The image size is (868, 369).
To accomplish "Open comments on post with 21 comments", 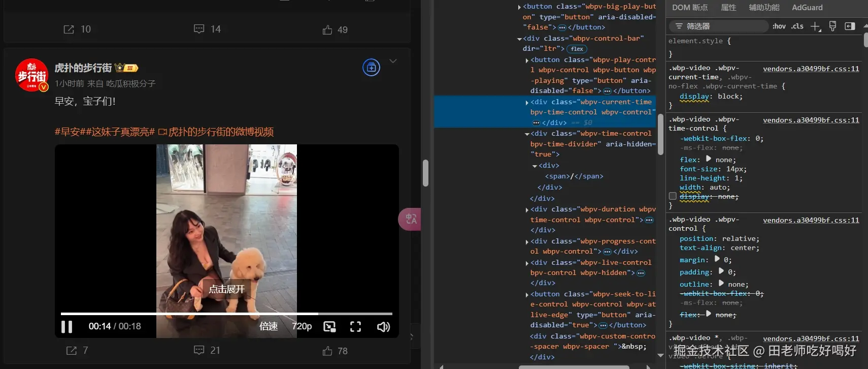I will coord(207,350).
